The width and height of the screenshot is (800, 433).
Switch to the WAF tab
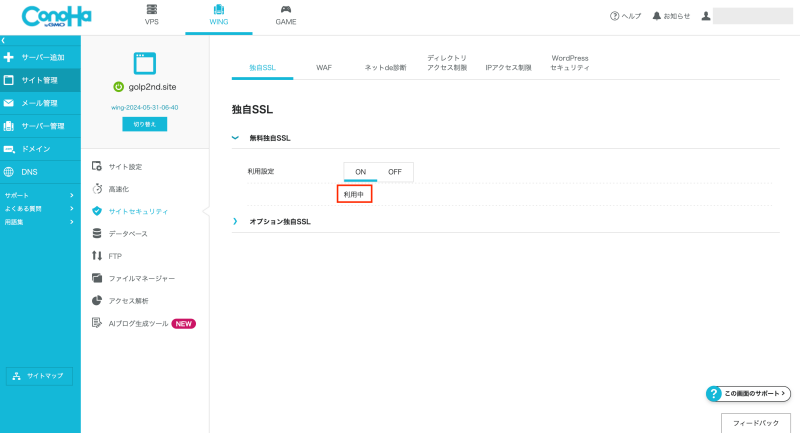324,67
